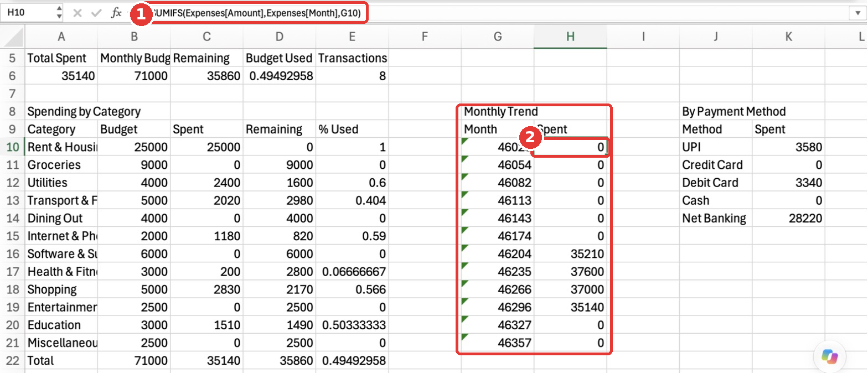Select the 'Rent & Housing' category cell

point(61,147)
